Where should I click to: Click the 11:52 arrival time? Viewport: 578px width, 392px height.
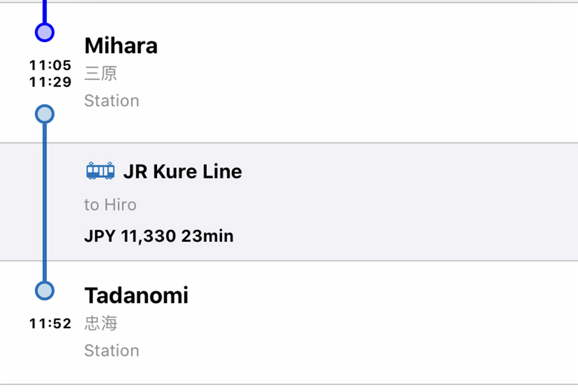(x=50, y=324)
